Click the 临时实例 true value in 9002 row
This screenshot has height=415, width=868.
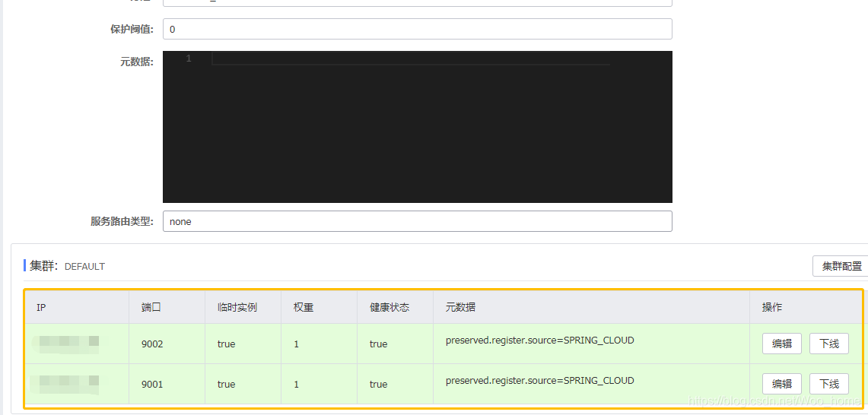[227, 344]
